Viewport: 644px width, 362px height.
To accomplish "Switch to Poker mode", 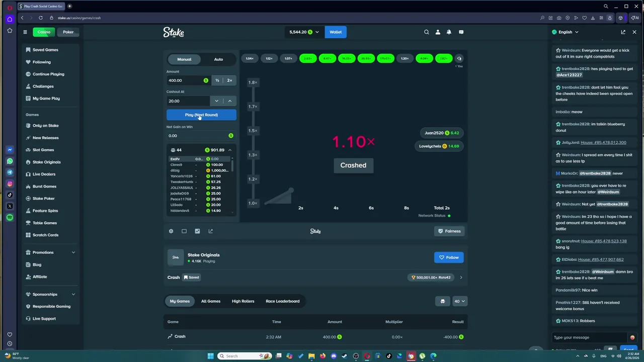I will (68, 32).
